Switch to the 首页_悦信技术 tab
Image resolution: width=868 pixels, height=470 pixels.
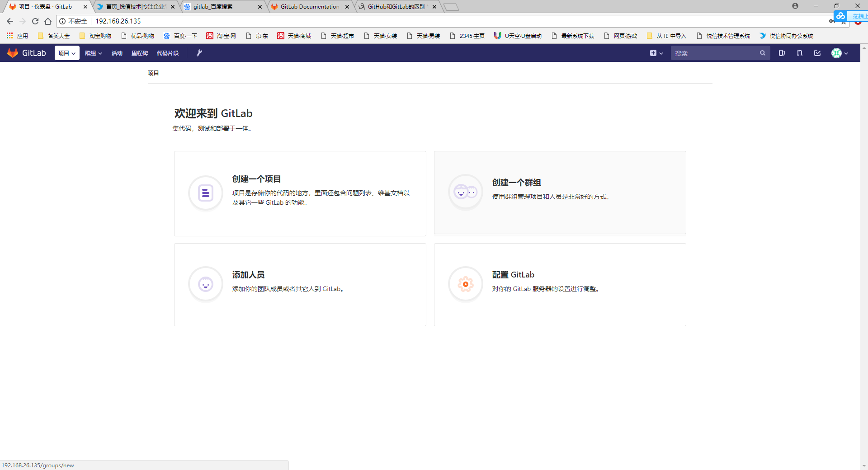point(135,6)
